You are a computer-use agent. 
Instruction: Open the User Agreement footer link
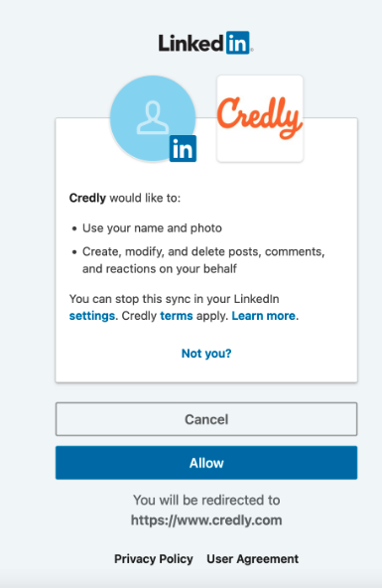click(x=253, y=559)
